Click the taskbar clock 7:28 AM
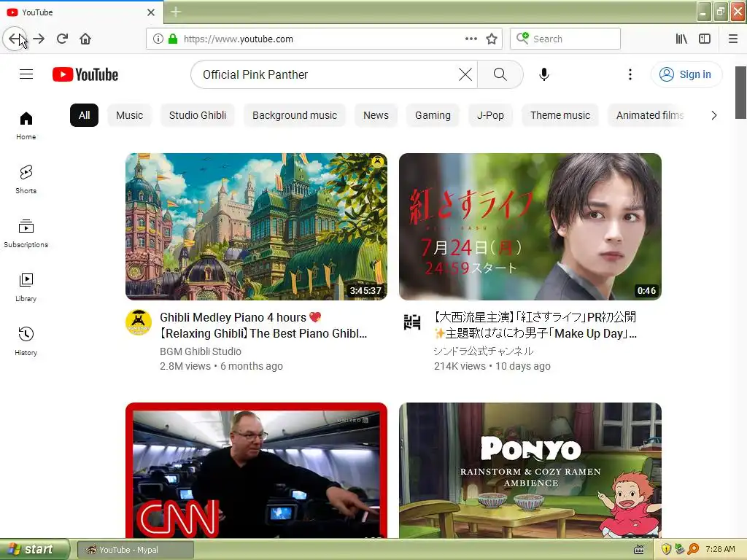 pyautogui.click(x=720, y=549)
